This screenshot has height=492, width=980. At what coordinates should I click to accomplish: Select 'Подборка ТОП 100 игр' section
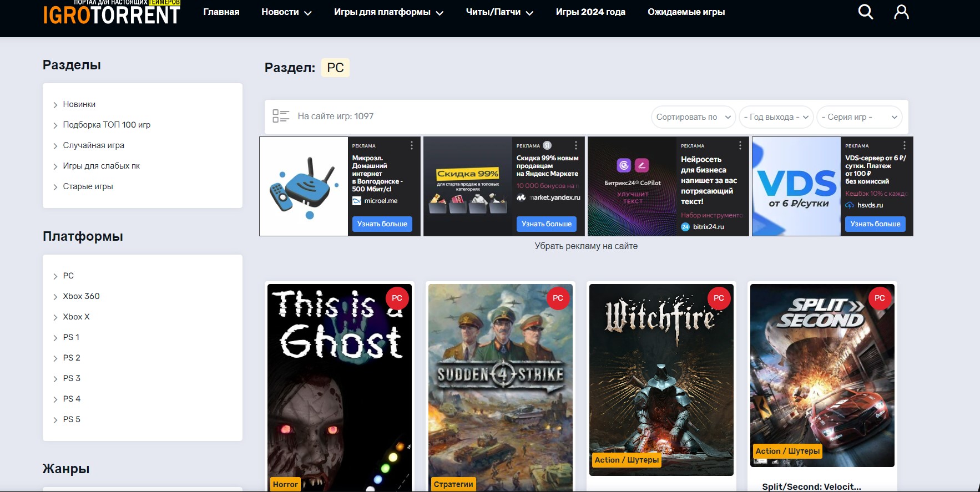(x=107, y=125)
